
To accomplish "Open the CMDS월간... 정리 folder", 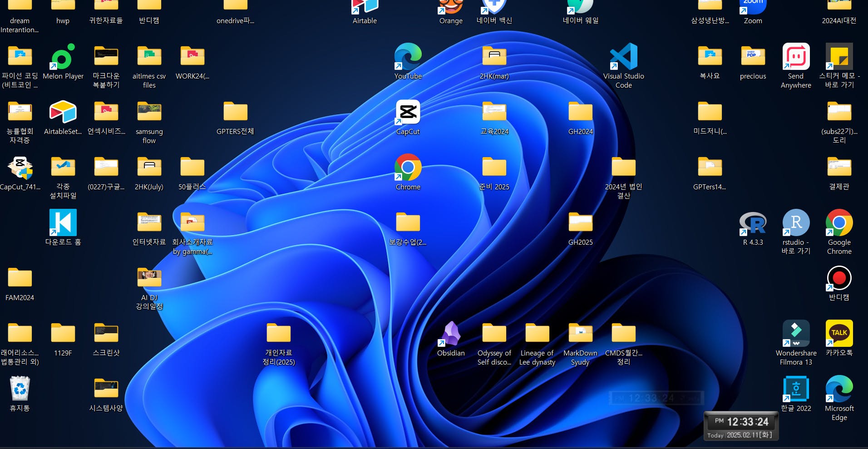I will point(623,334).
